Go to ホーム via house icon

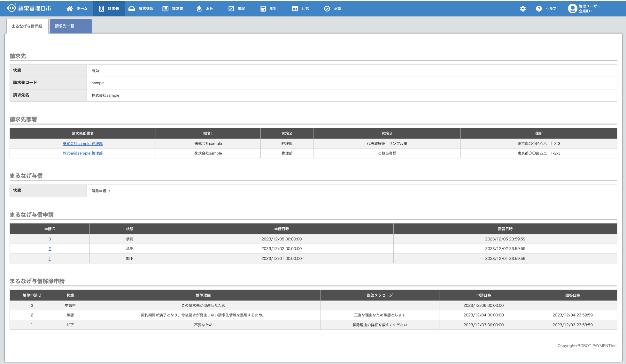[70, 9]
